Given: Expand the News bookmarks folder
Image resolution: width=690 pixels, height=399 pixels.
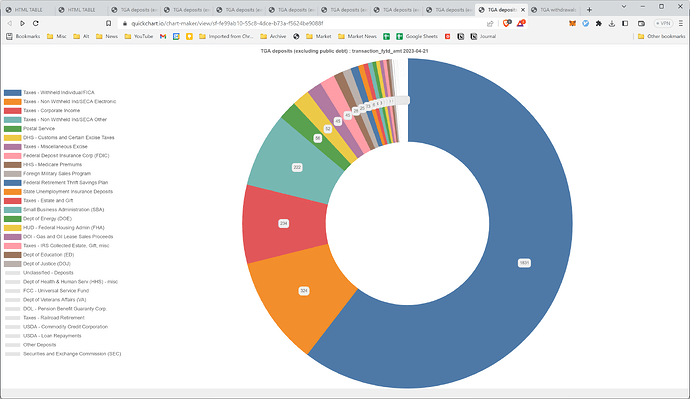Looking at the screenshot, I should pyautogui.click(x=107, y=37).
